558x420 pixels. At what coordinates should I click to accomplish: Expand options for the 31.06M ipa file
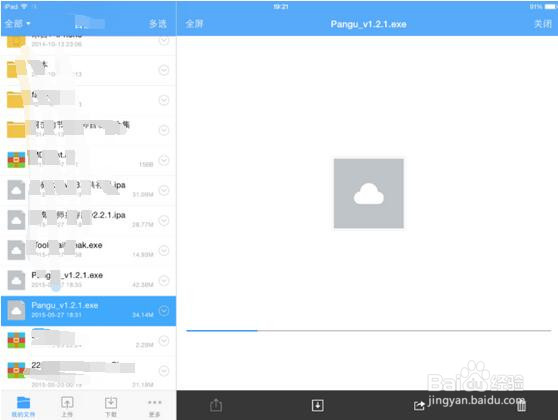coord(164,190)
